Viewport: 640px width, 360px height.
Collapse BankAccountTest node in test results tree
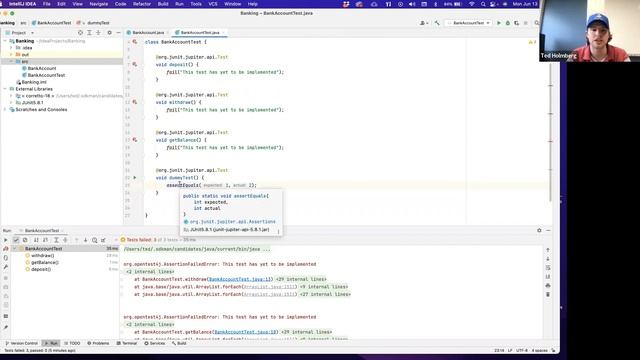(15, 249)
